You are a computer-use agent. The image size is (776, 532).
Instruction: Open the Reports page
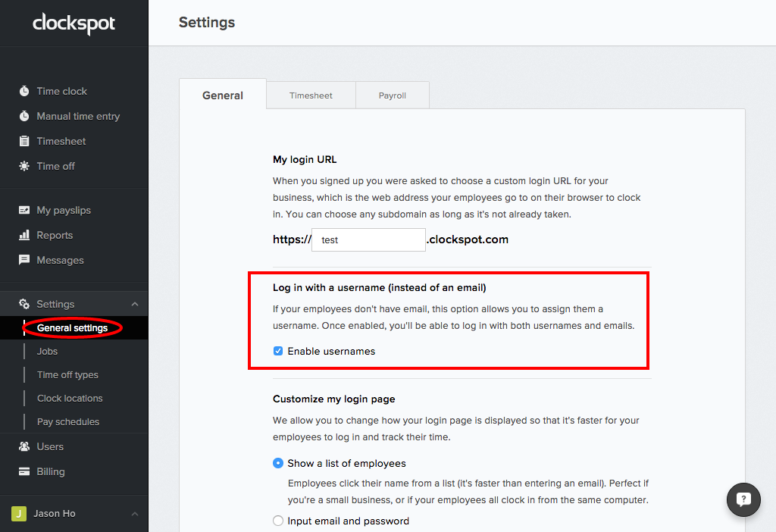coord(55,235)
